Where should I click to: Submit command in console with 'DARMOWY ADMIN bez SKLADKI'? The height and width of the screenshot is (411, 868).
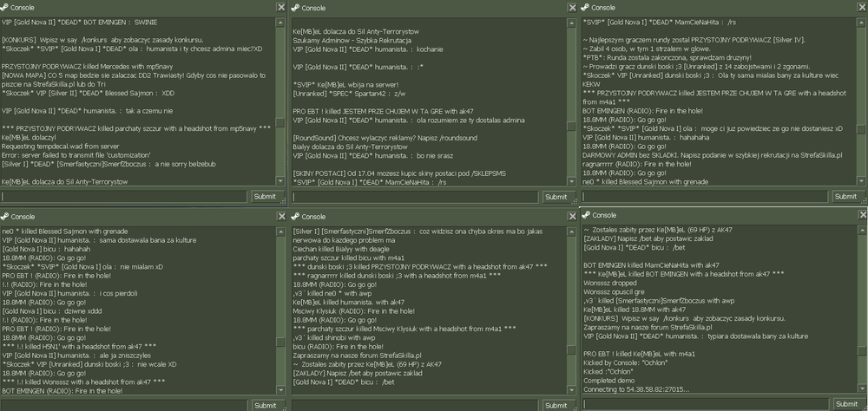coord(845,196)
